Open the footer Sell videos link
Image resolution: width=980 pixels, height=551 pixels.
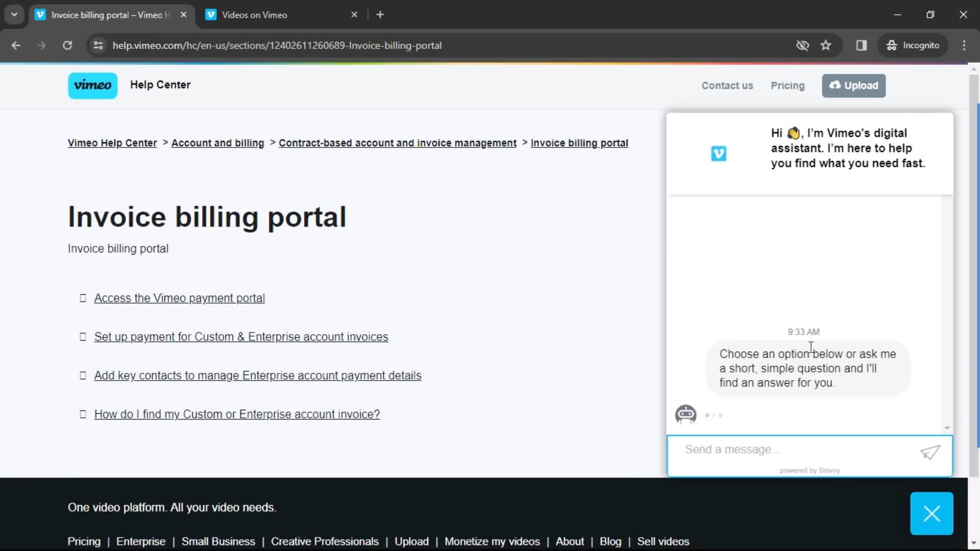(x=663, y=541)
